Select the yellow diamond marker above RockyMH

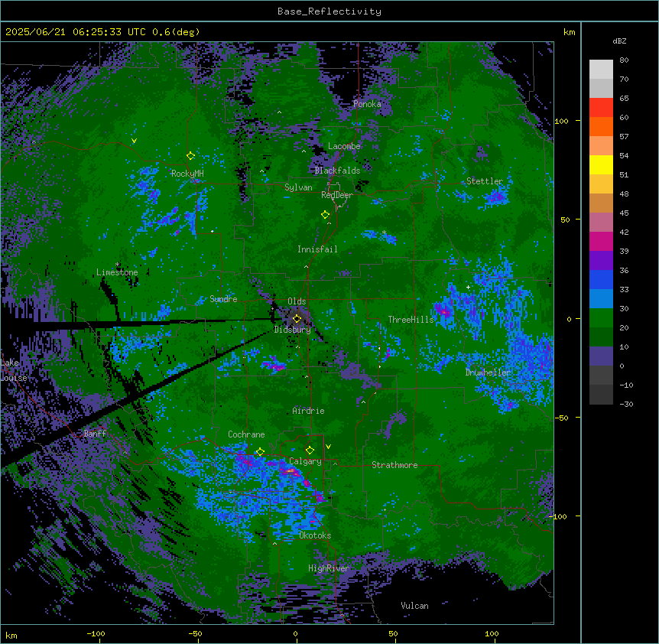pyautogui.click(x=190, y=156)
